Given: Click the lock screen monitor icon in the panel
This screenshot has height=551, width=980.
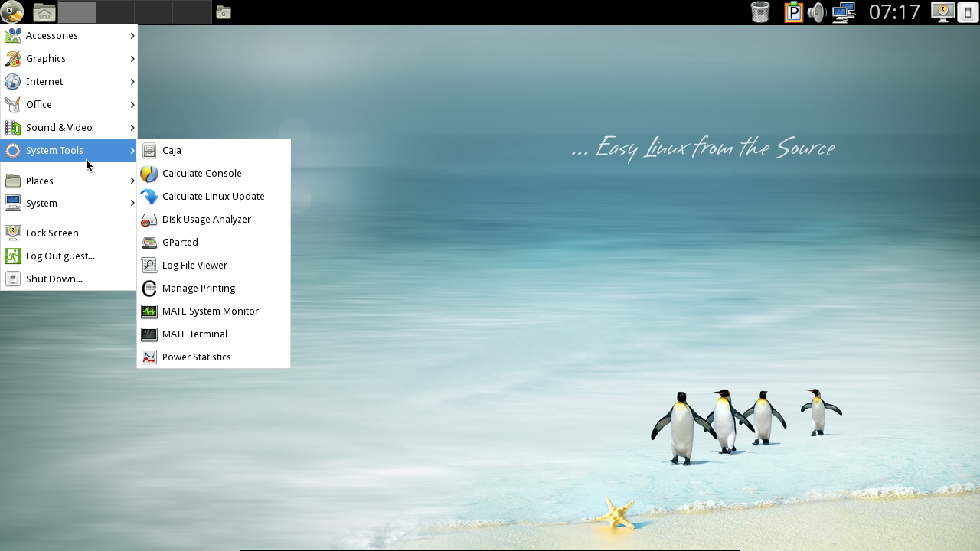Looking at the screenshot, I should pyautogui.click(x=942, y=11).
